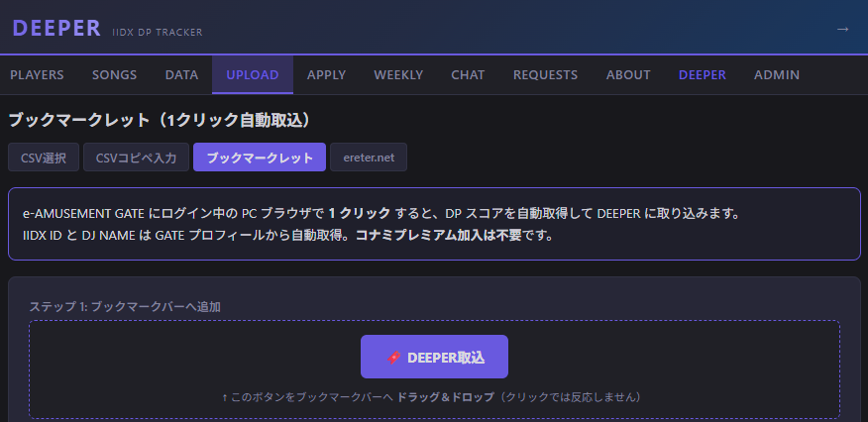The width and height of the screenshot is (868, 422).
Task: Open the purple DEEPER nav tab
Action: pyautogui.click(x=703, y=74)
